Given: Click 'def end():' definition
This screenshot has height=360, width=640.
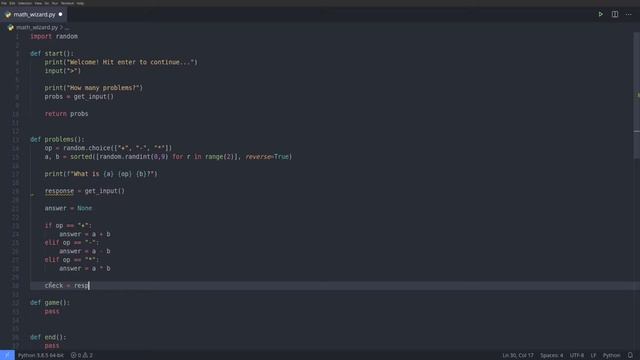Looking at the screenshot, I should click(48, 337).
